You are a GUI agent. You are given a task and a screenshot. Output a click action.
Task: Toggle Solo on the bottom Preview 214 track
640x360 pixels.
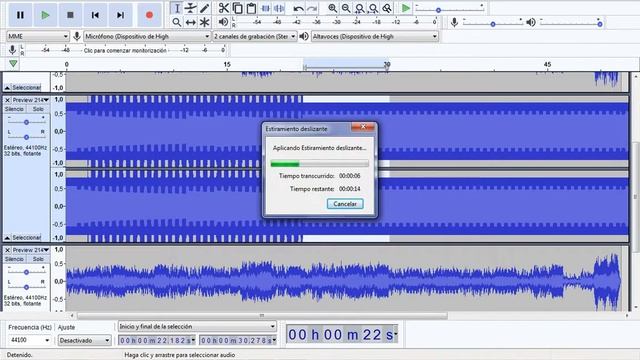[38, 259]
